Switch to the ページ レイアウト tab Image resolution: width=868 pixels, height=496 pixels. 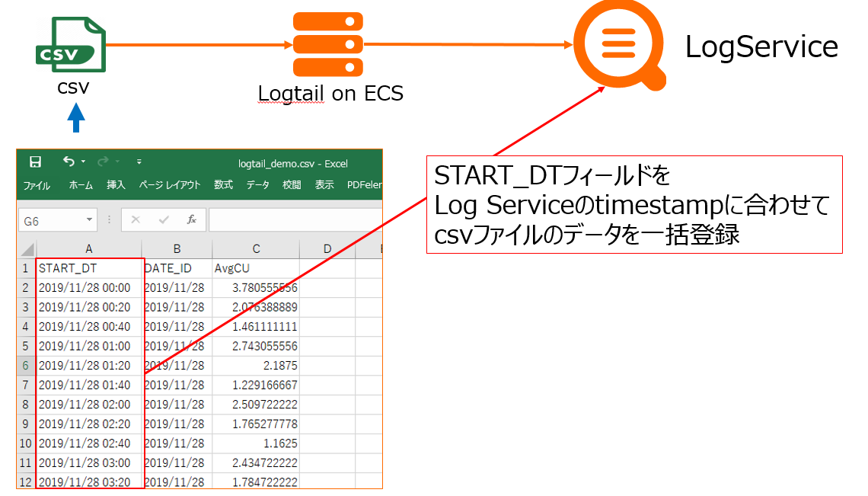pyautogui.click(x=169, y=185)
